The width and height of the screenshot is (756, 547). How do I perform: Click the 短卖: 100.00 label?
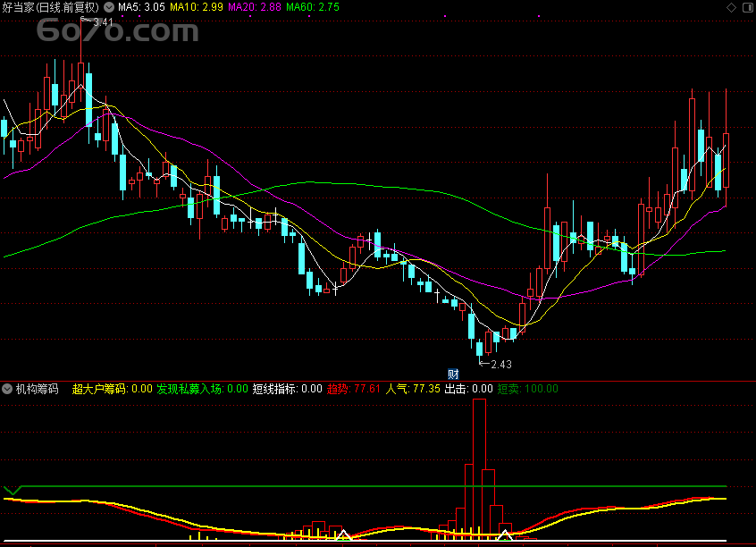click(528, 389)
